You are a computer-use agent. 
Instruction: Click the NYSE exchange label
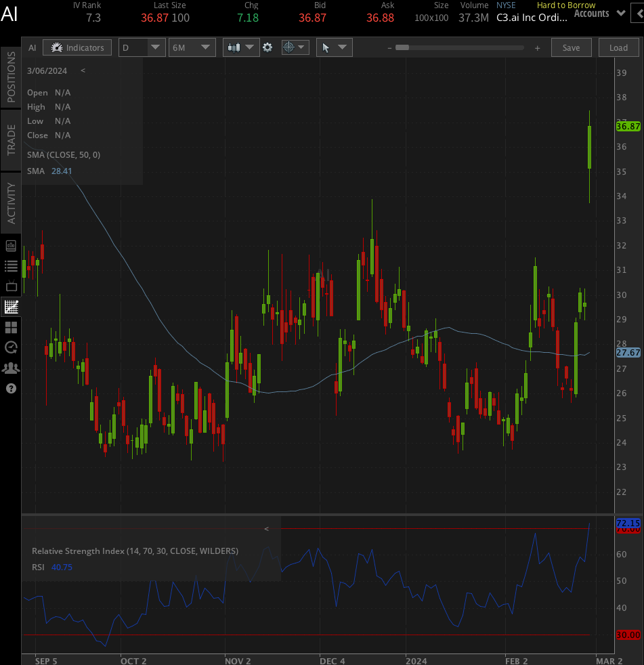click(x=506, y=5)
